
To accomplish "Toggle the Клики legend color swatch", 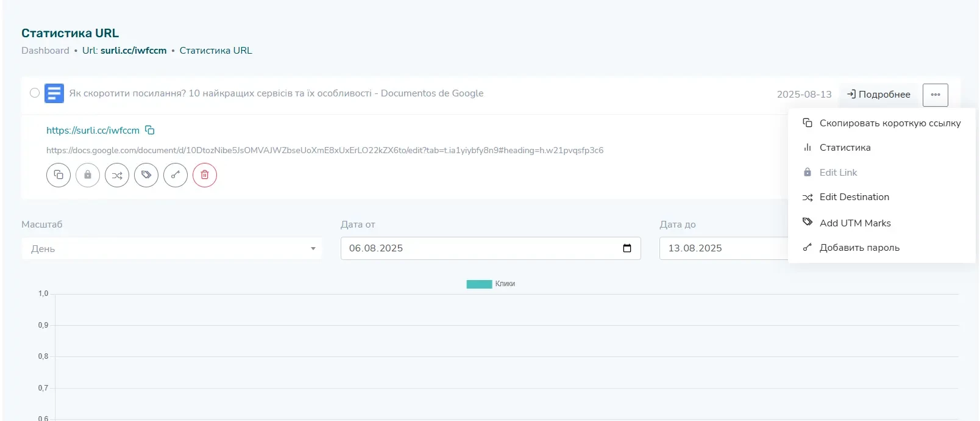I will point(479,284).
